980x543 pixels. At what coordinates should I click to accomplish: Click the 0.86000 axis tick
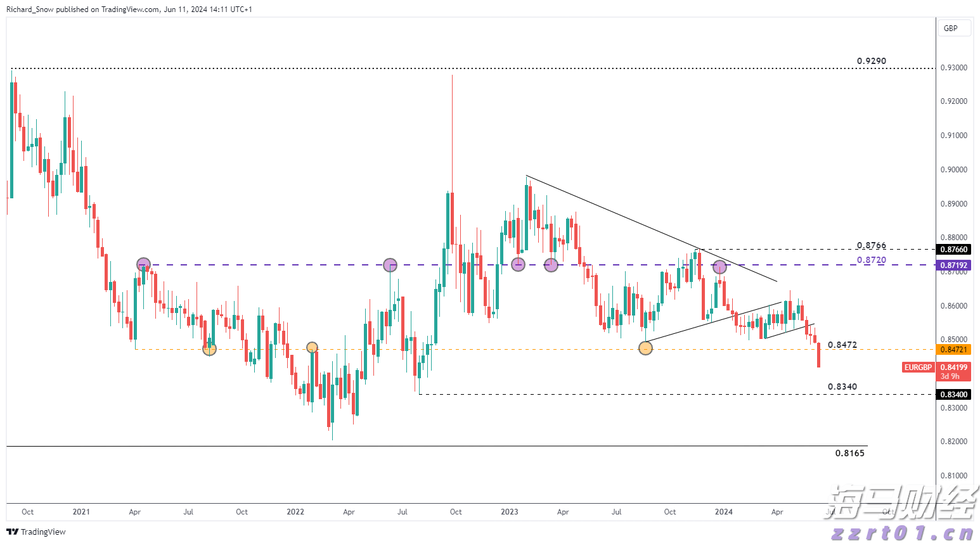[x=953, y=306]
